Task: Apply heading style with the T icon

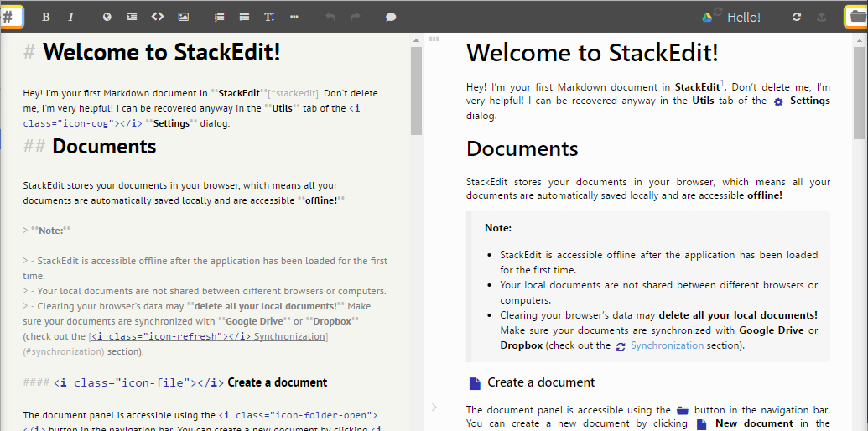Action: 269,17
